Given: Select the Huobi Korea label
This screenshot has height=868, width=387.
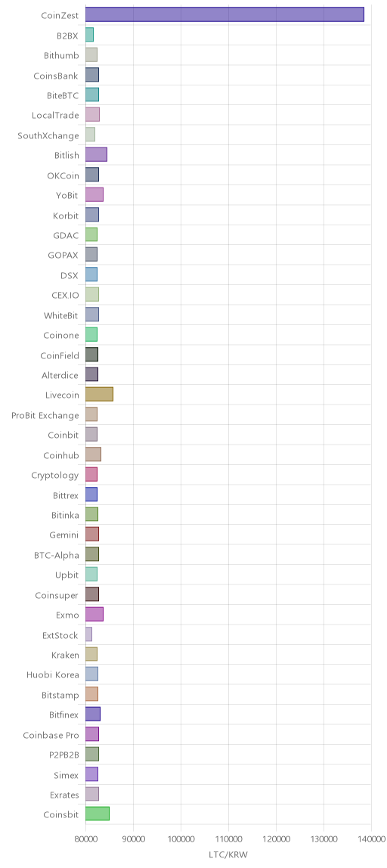Looking at the screenshot, I should click(53, 674).
